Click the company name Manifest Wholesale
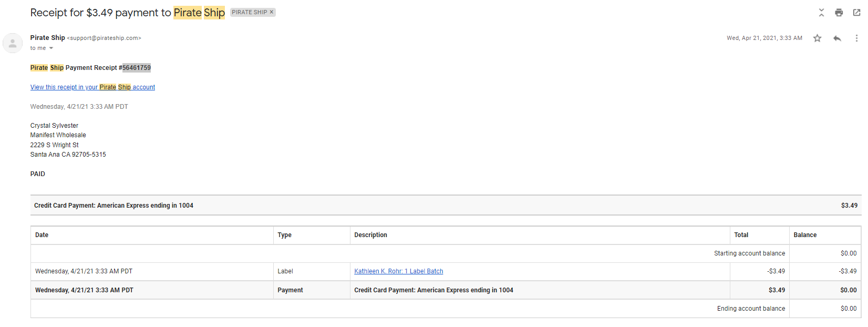The image size is (868, 327). click(x=58, y=135)
